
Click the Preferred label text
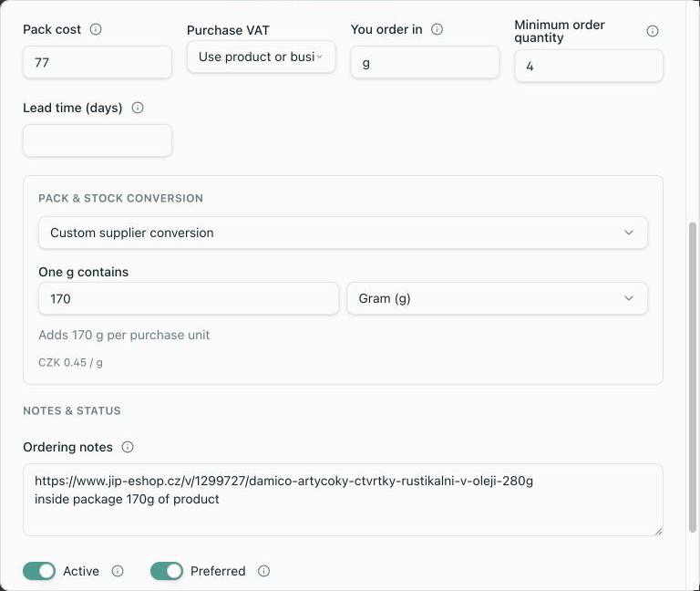click(218, 571)
